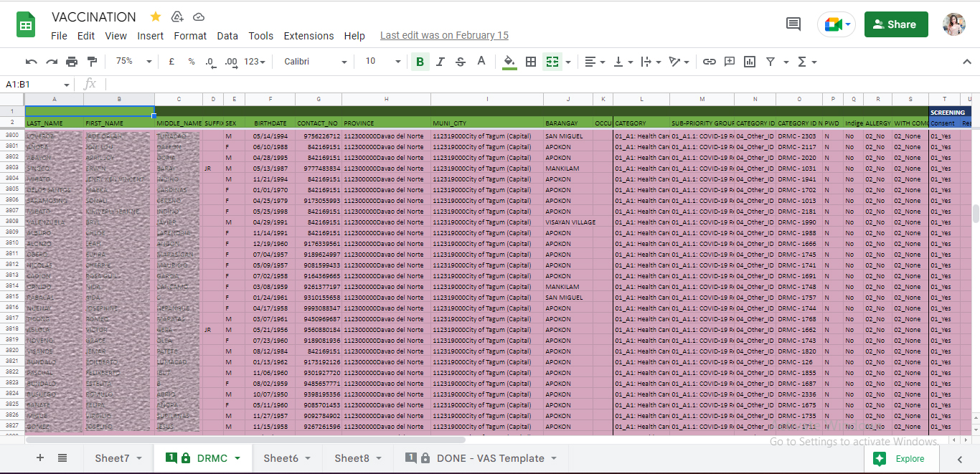Star the VACCINATION document
This screenshot has width=980, height=474.
[156, 16]
